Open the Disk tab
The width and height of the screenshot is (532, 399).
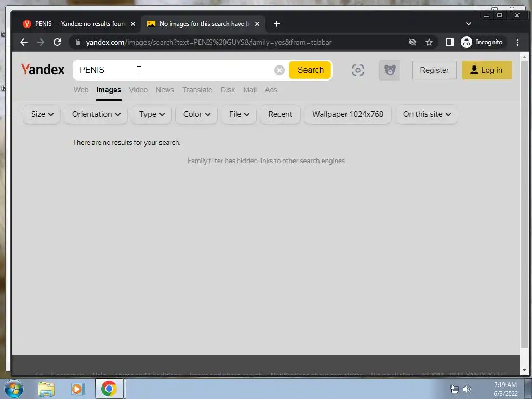pos(228,90)
